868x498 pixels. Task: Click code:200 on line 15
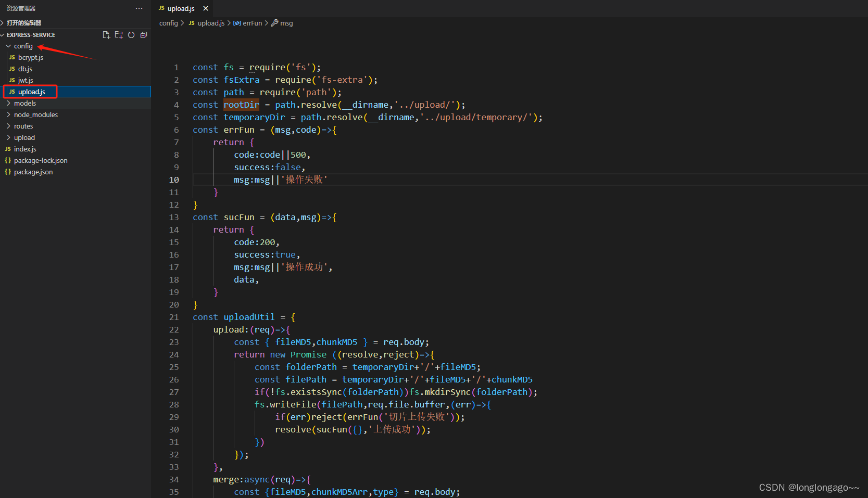[254, 242]
